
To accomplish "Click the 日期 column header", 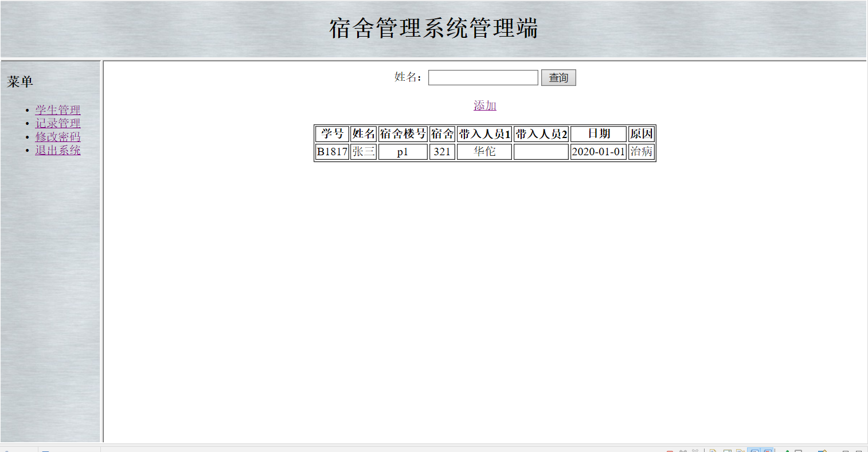I will 597,133.
